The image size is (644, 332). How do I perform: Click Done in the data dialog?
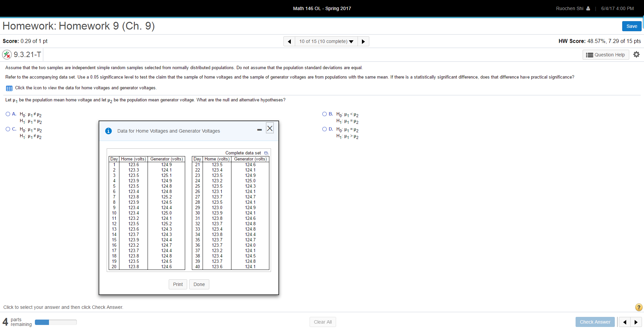pos(199,284)
